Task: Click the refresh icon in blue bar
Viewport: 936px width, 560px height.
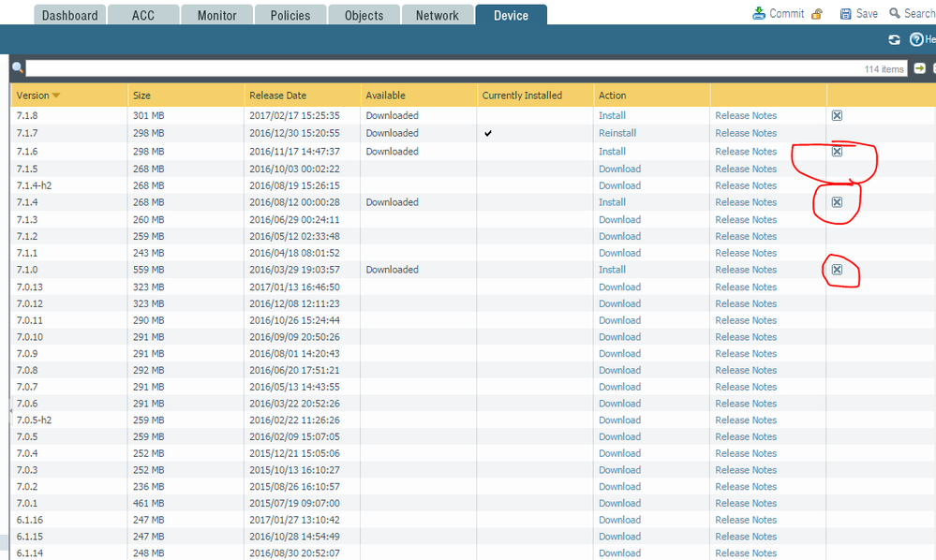Action: coord(895,39)
